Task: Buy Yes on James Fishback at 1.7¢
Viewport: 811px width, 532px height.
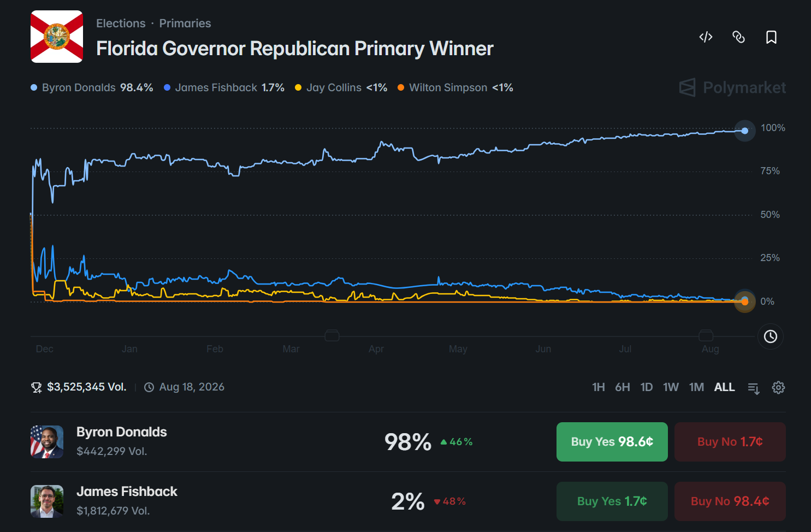Action: click(x=612, y=501)
